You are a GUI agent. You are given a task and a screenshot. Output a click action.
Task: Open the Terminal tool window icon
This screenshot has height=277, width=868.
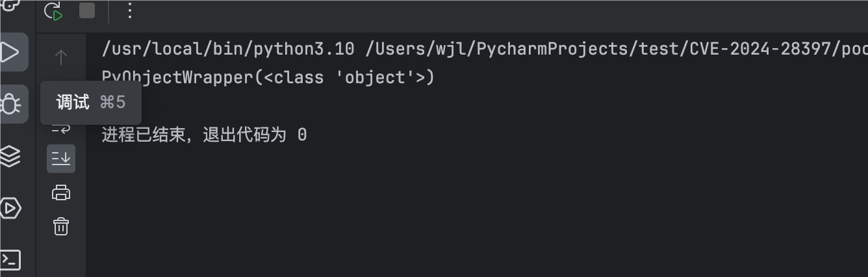pos(10,259)
